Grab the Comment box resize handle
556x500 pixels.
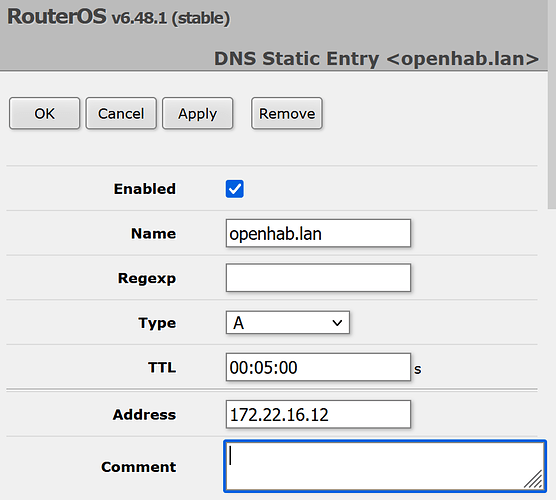point(534,479)
